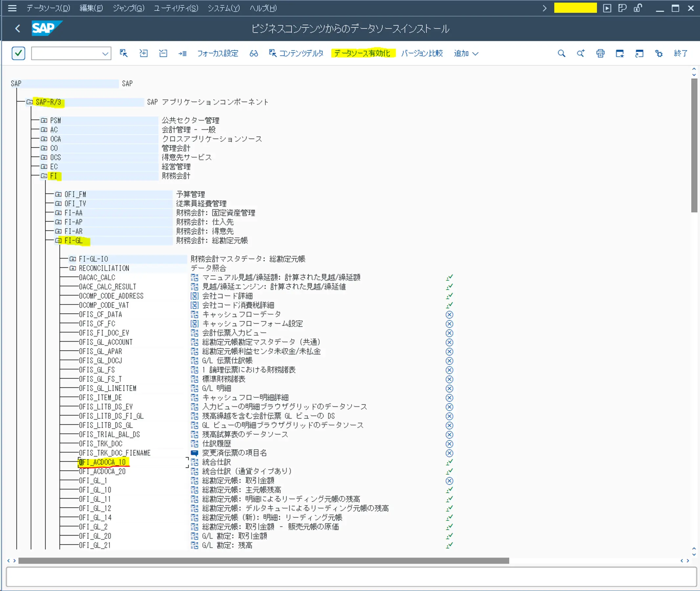Collapse the SAP-R/3 node
700x591 pixels.
click(x=30, y=102)
